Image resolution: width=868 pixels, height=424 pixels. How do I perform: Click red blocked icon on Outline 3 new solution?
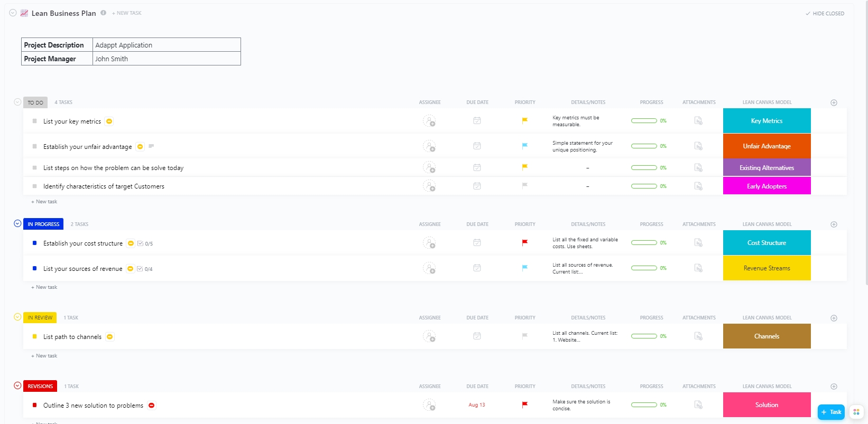point(152,406)
